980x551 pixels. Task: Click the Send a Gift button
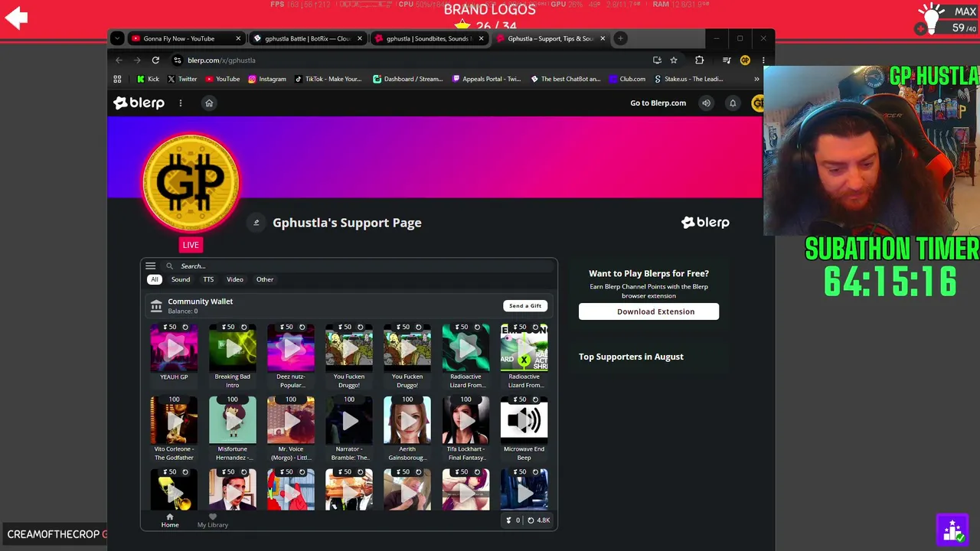[x=525, y=306]
